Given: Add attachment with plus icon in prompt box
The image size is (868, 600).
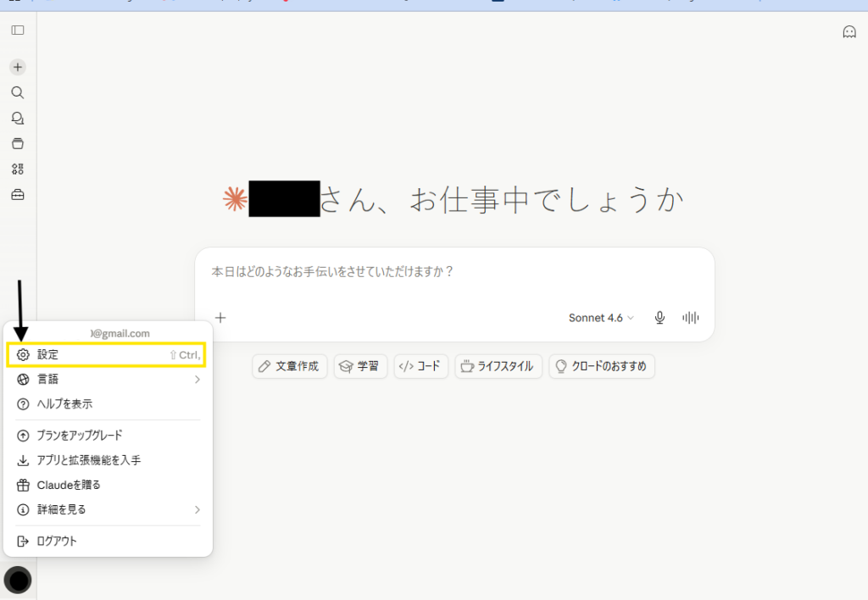Looking at the screenshot, I should [221, 318].
